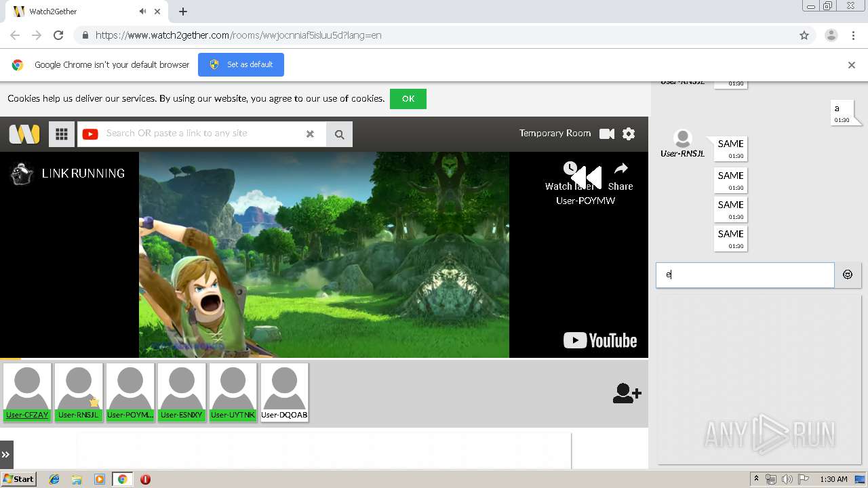Open Chrome profile icon

831,35
